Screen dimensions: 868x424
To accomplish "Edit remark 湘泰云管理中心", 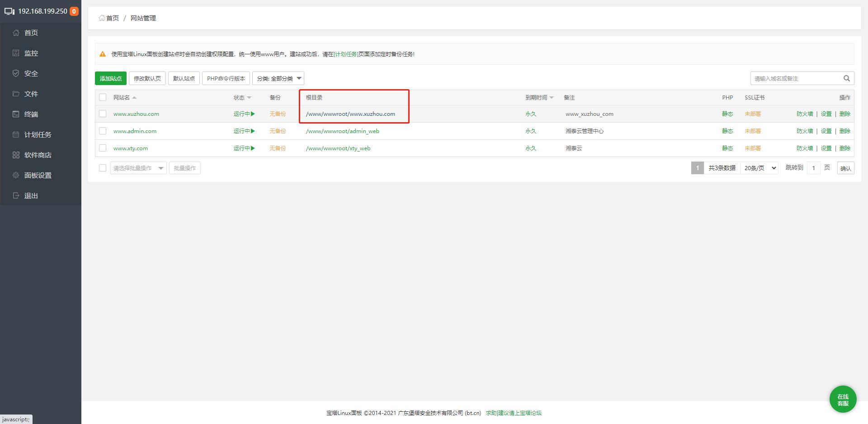I will click(584, 131).
